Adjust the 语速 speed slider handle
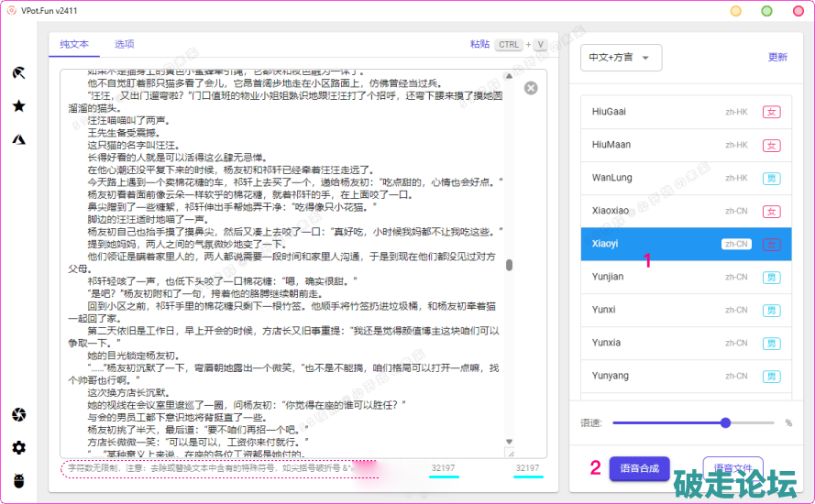815x504 pixels. tap(726, 422)
